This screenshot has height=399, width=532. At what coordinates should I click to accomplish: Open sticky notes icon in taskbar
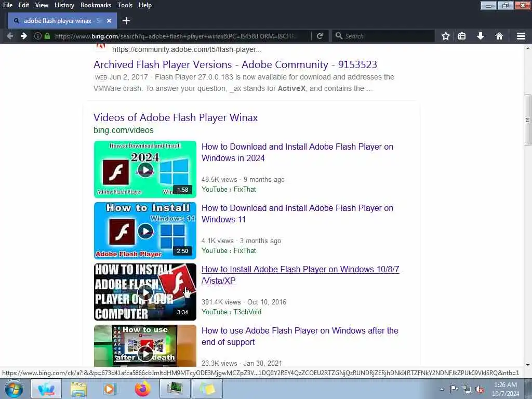(207, 389)
